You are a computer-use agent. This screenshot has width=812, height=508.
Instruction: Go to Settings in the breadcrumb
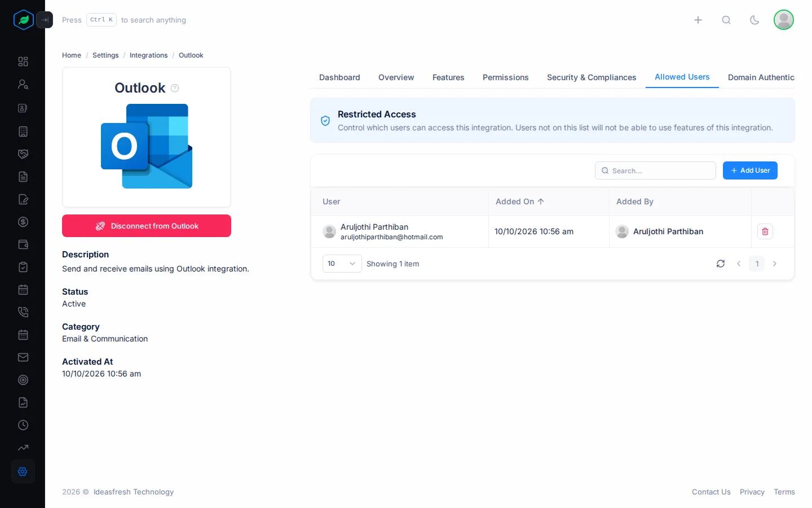(x=105, y=55)
